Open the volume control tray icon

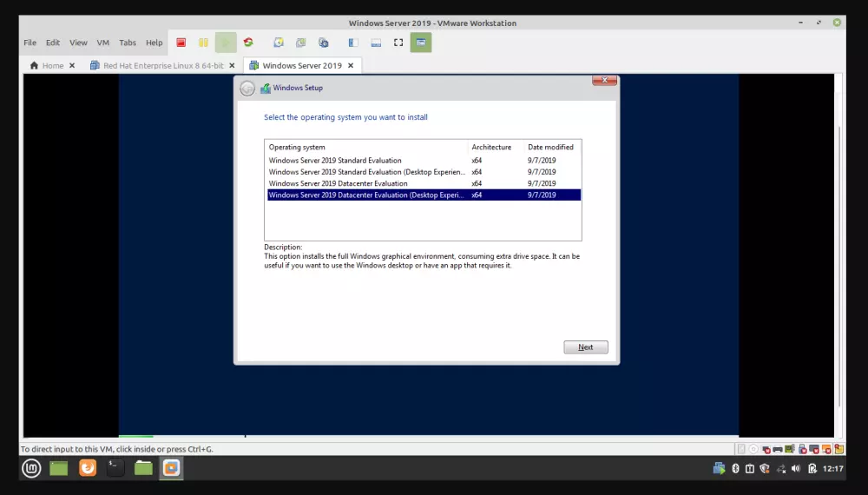(x=796, y=468)
